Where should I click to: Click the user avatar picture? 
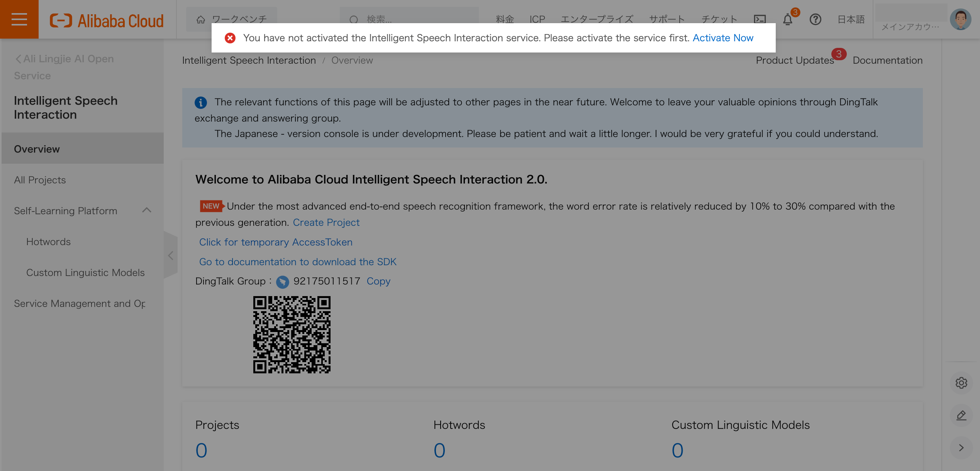pyautogui.click(x=960, y=19)
